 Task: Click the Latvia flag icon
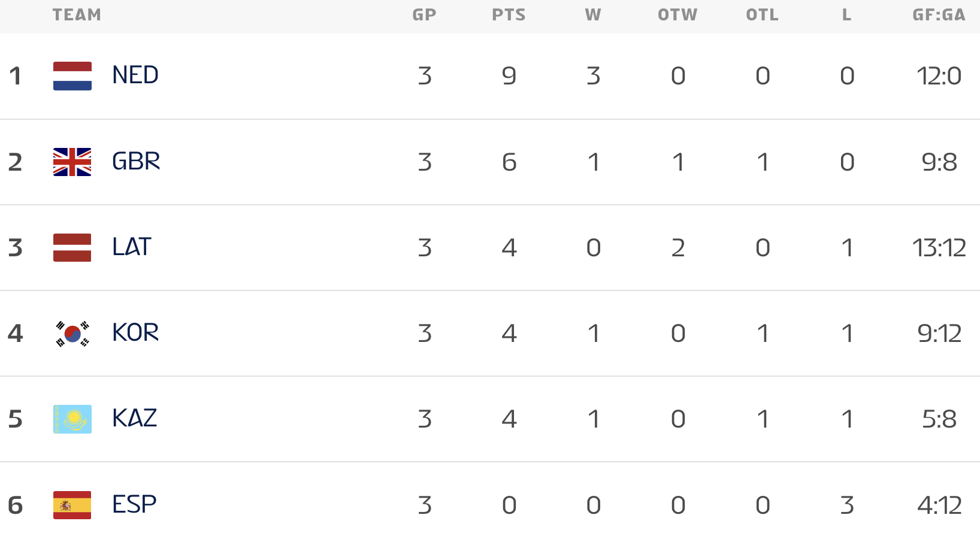click(72, 247)
